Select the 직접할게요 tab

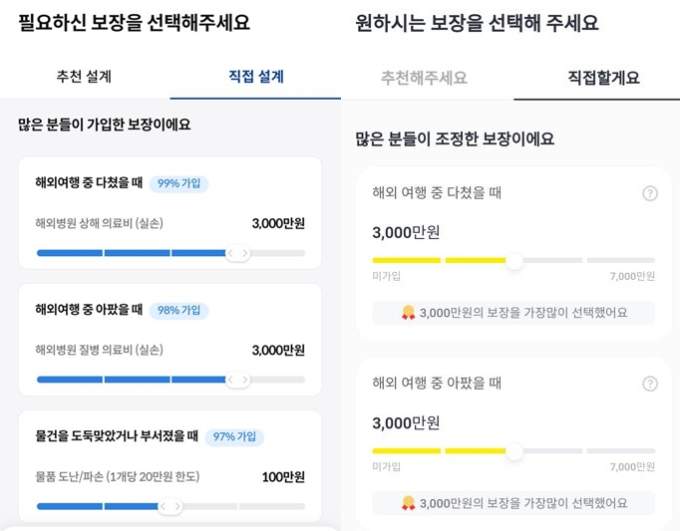click(x=603, y=78)
